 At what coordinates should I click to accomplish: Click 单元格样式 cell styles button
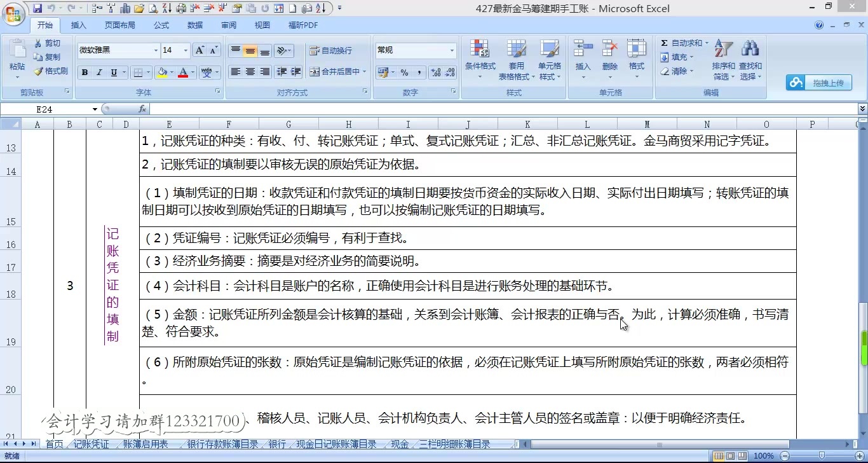click(550, 59)
